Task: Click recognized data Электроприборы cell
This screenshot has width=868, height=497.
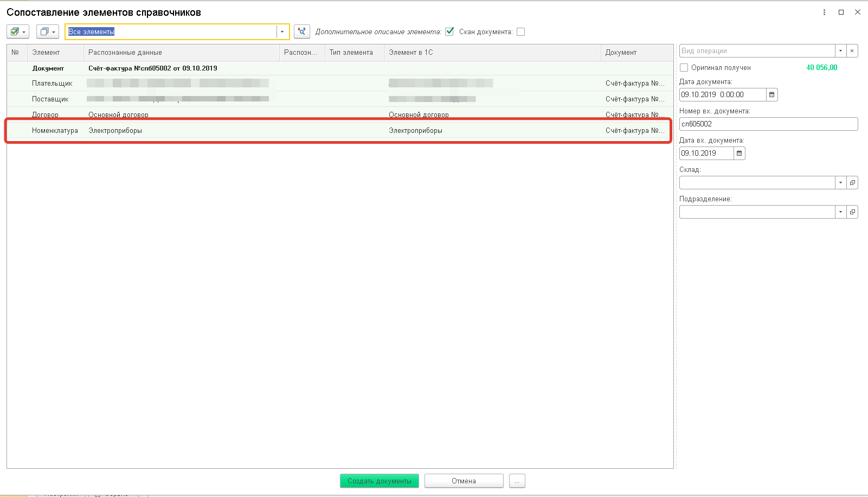Action: coord(115,131)
